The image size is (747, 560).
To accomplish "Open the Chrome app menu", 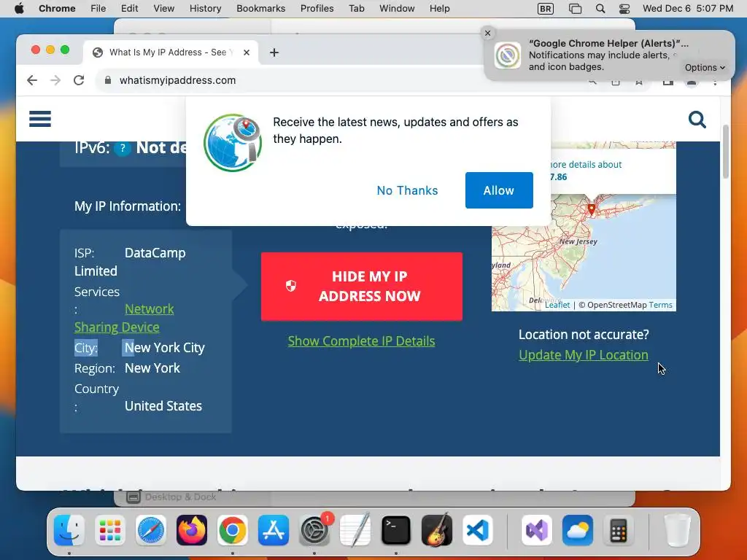I will tap(57, 9).
